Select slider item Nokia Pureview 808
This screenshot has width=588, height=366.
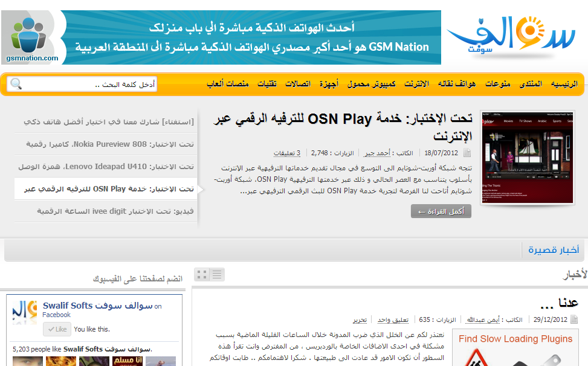pyautogui.click(x=110, y=144)
